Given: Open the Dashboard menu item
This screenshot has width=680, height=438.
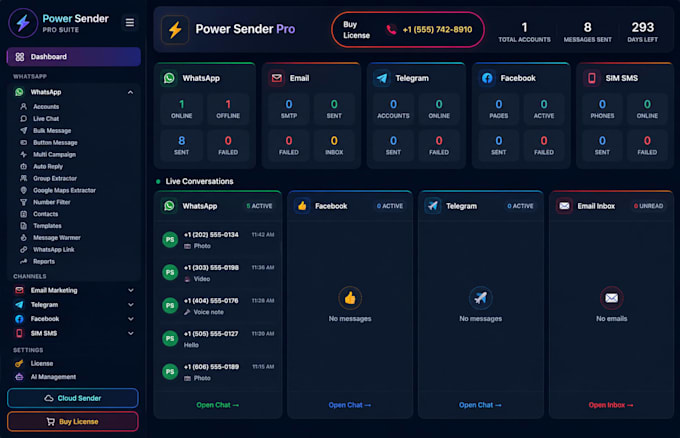Looking at the screenshot, I should click(x=74, y=57).
